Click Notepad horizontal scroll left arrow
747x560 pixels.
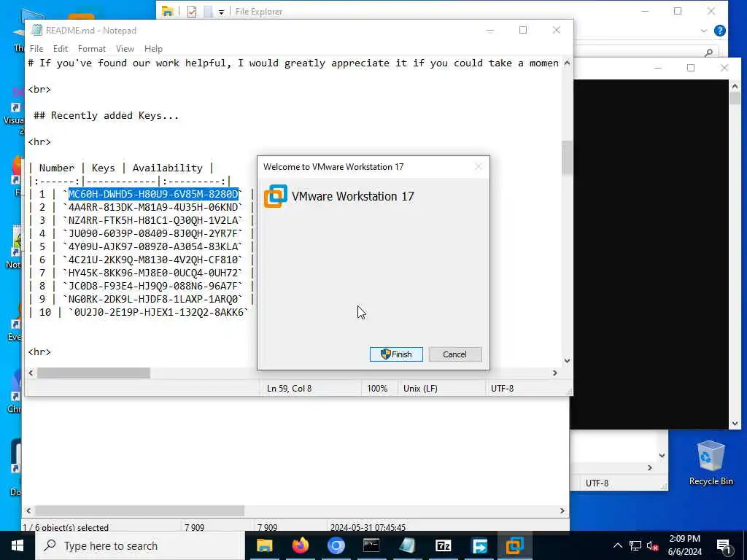tap(31, 373)
